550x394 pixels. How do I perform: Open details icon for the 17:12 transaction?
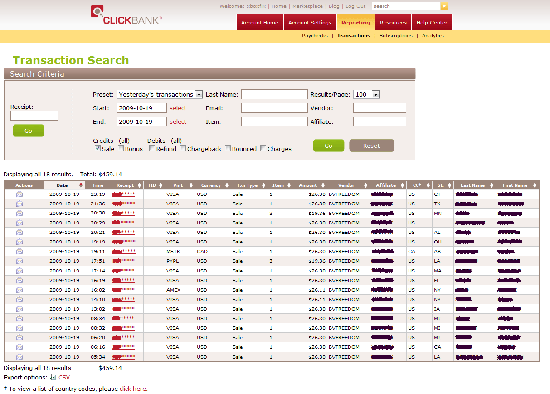coord(20,271)
